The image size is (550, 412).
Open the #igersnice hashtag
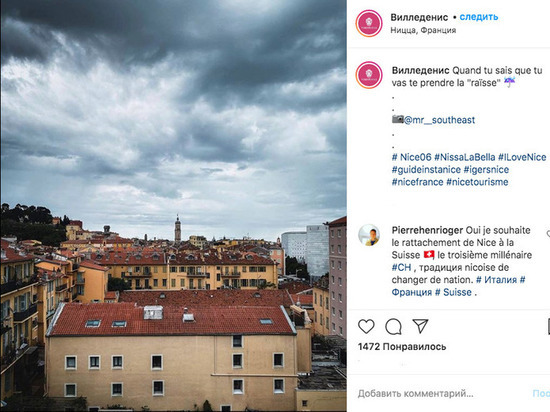pyautogui.click(x=486, y=170)
